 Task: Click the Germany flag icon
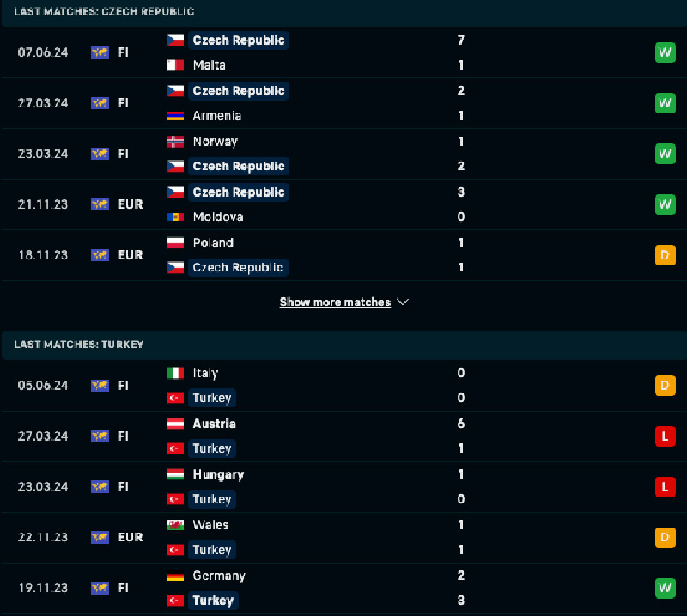(x=175, y=576)
